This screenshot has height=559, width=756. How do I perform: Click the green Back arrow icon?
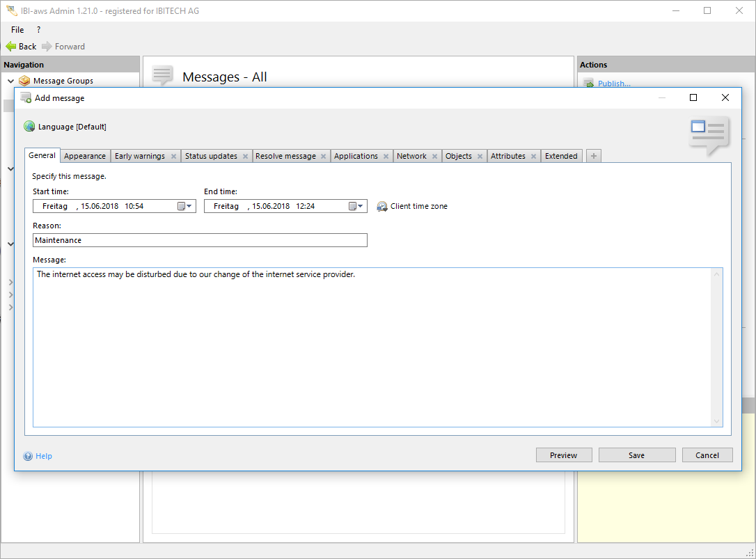coord(10,47)
